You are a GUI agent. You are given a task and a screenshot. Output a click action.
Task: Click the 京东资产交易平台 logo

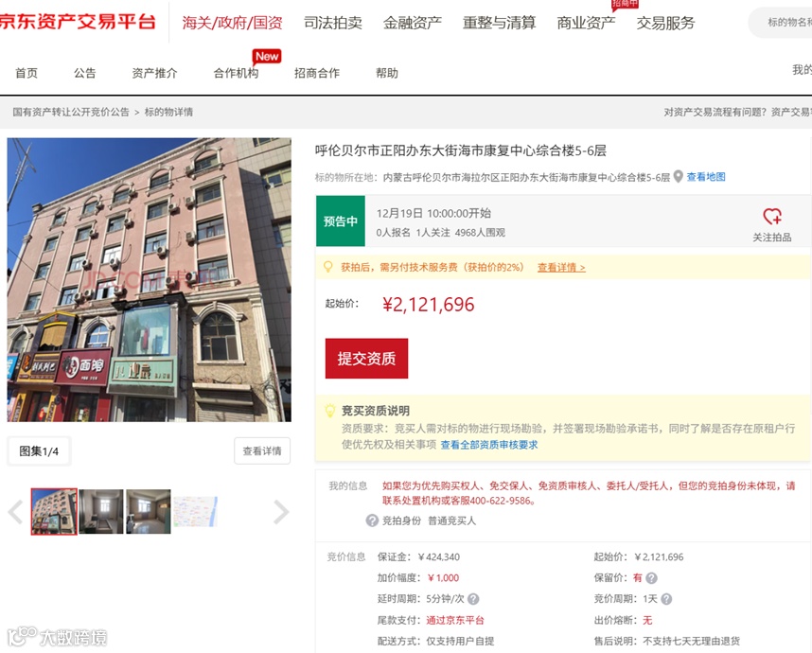[78, 22]
